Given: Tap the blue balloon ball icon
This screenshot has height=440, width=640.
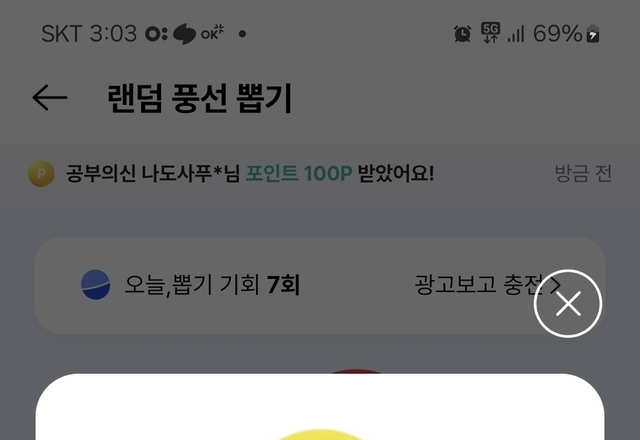Looking at the screenshot, I should click(96, 284).
